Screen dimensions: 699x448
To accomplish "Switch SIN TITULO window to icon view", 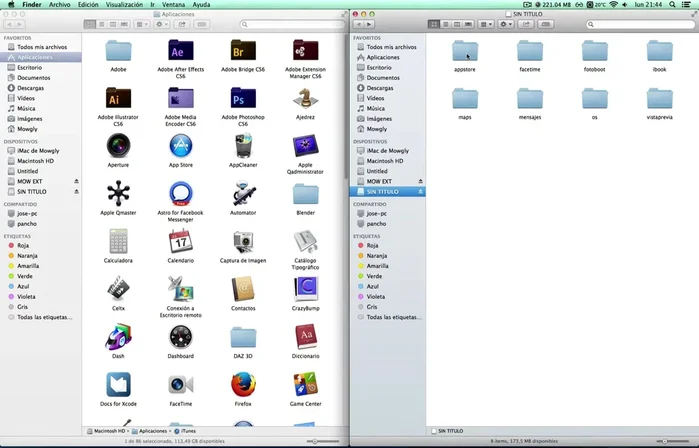I will click(x=433, y=24).
